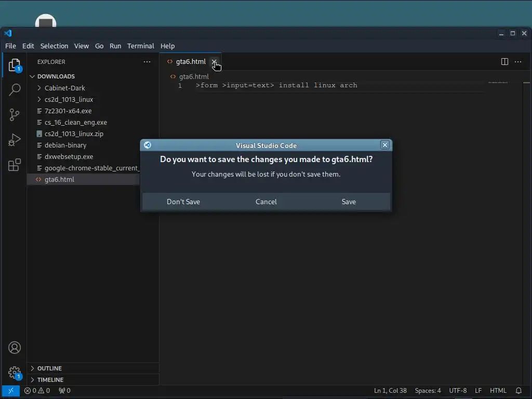532x399 pixels.
Task: Close the save changes dialog with X
Action: pyautogui.click(x=385, y=145)
